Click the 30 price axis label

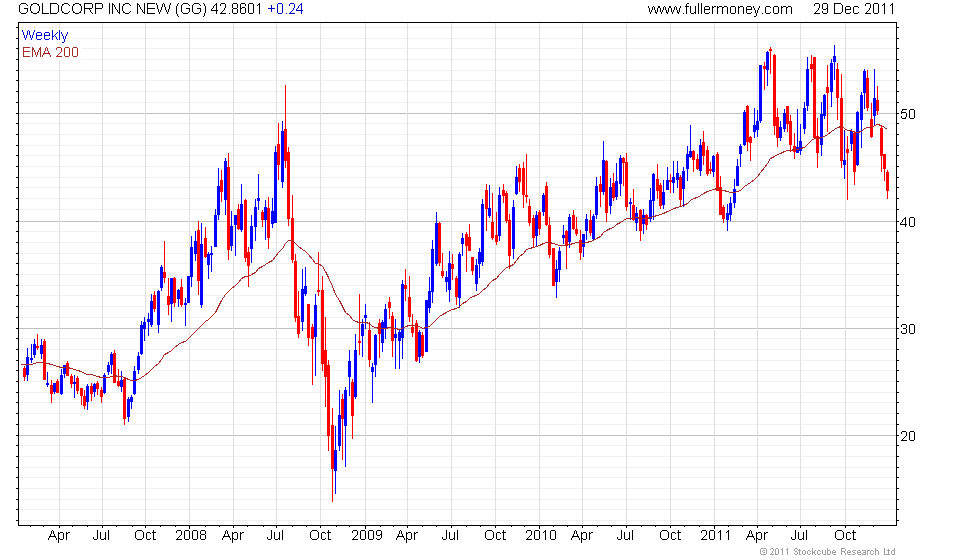pos(908,329)
